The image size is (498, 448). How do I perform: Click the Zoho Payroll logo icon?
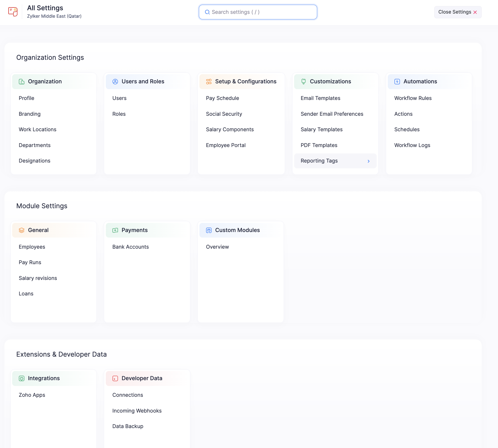point(13,12)
